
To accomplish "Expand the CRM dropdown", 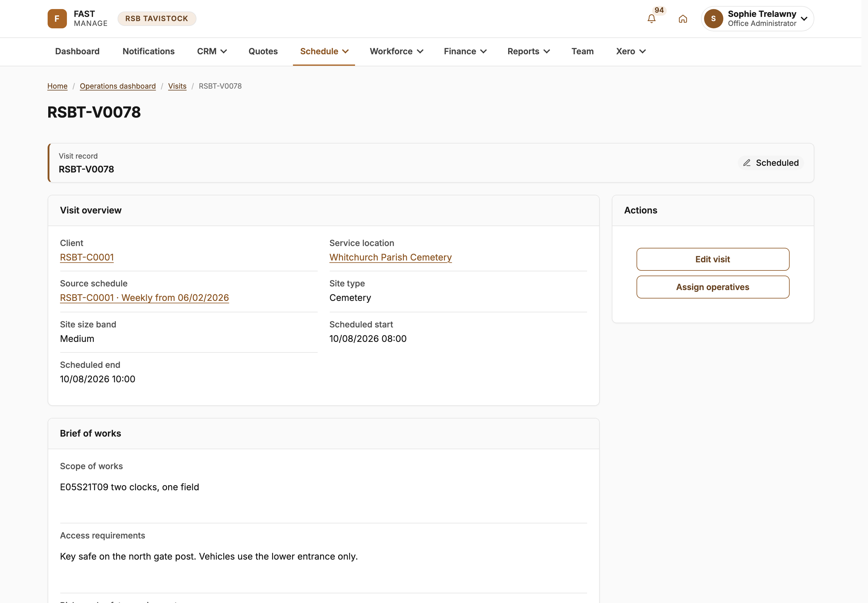I will tap(212, 51).
